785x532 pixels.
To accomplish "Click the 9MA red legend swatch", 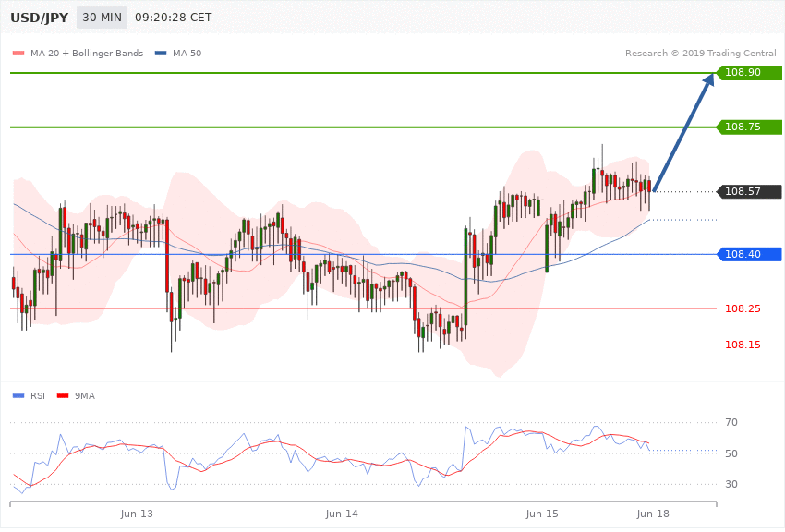I will [x=63, y=396].
